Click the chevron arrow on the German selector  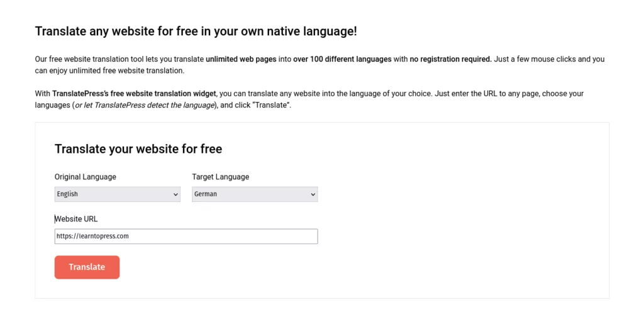pos(313,195)
